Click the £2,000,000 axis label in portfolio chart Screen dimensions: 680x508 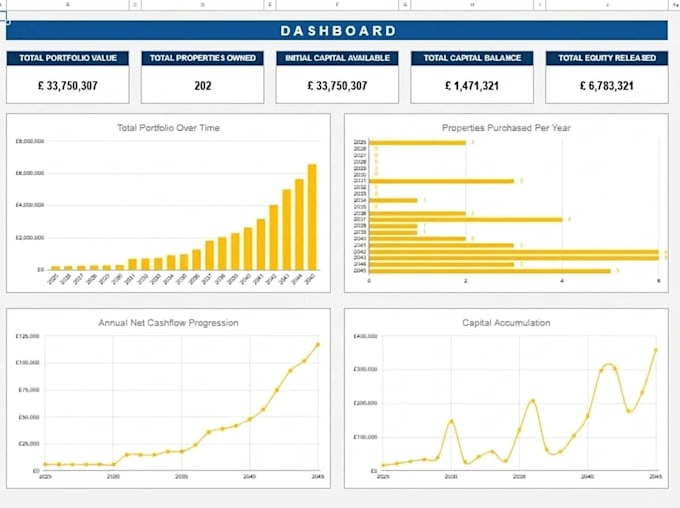pyautogui.click(x=30, y=238)
